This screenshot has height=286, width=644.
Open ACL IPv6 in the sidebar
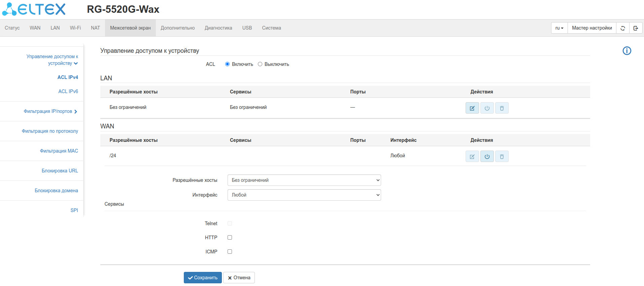[x=68, y=91]
